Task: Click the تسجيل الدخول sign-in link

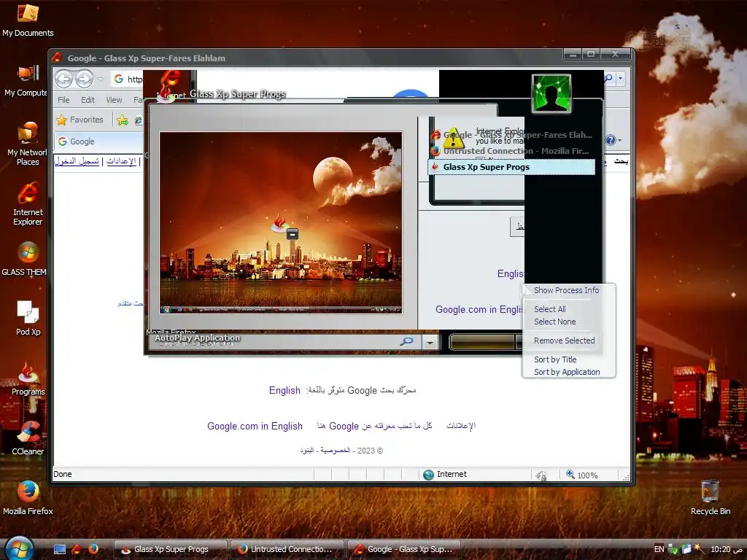Action: 77,161
